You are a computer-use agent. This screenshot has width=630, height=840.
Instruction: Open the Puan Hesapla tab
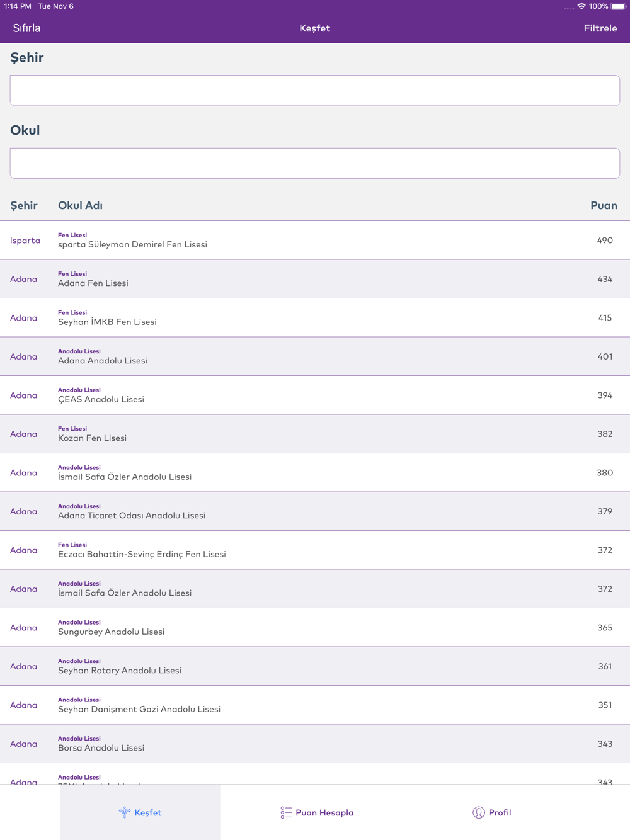click(x=317, y=812)
